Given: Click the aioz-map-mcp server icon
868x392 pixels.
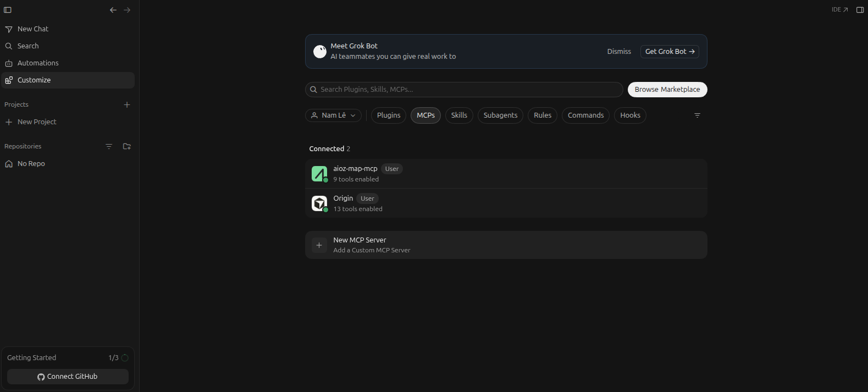Looking at the screenshot, I should click(x=319, y=174).
